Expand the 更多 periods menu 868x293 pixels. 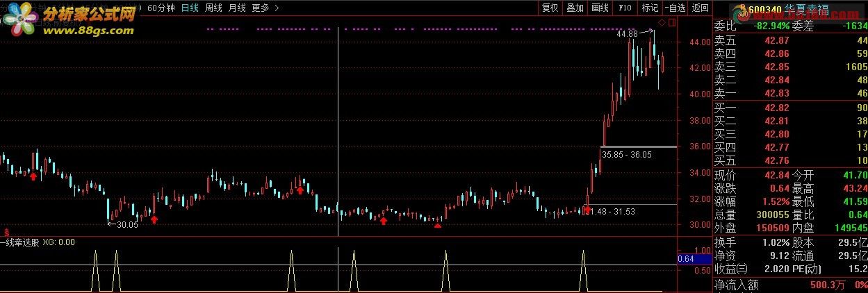(265, 8)
